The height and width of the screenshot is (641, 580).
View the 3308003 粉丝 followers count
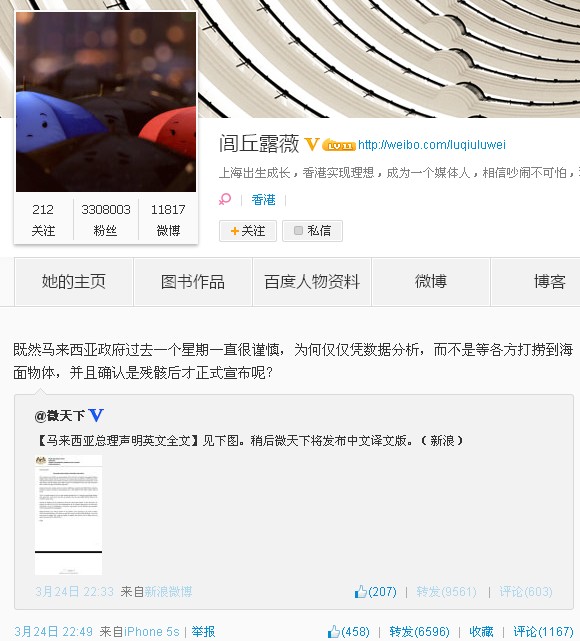coord(106,220)
